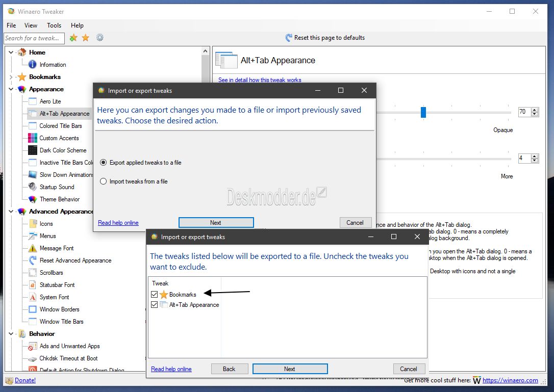Increase the 4 spinner value
This screenshot has height=392, width=554.
[x=535, y=156]
